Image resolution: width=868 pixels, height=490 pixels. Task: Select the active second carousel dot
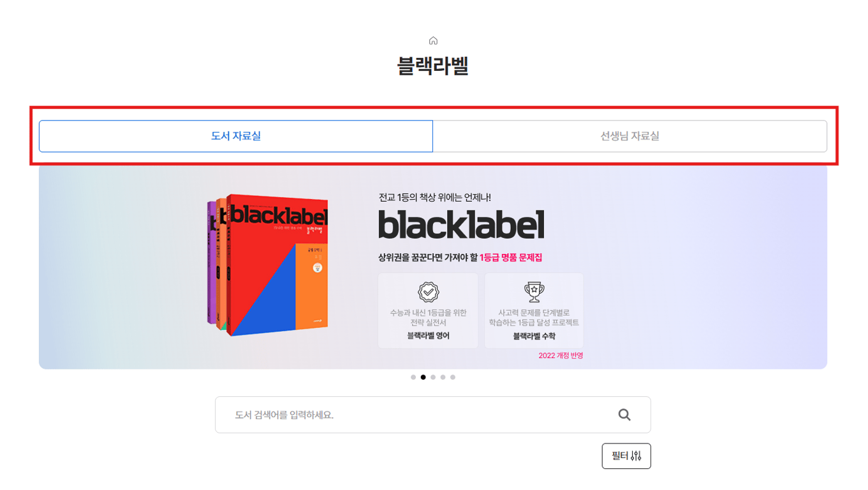pyautogui.click(x=423, y=377)
